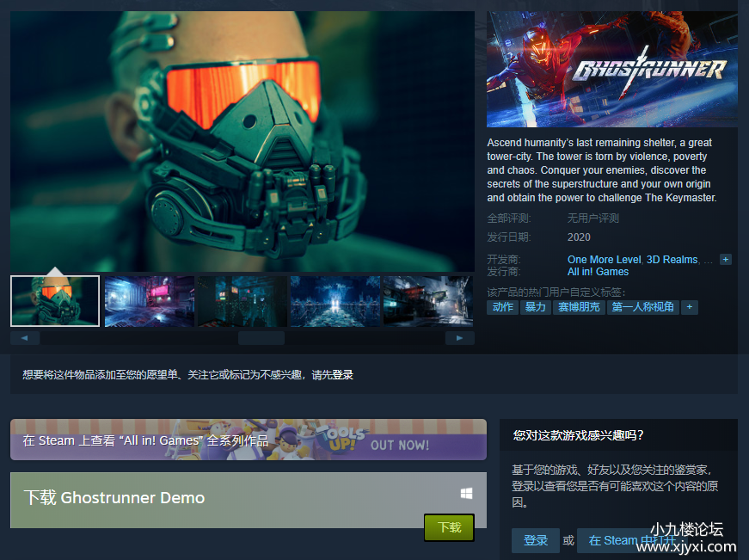Screen dimensions: 749x560
Task: Add a custom tag with the plus button
Action: 690,307
